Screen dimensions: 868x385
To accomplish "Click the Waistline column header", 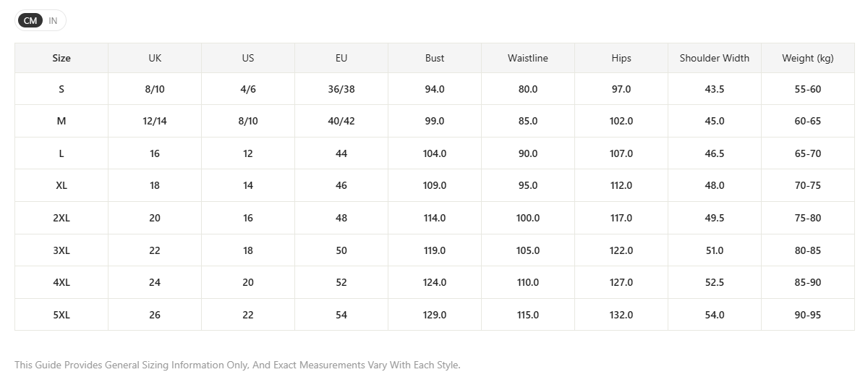I will (528, 58).
